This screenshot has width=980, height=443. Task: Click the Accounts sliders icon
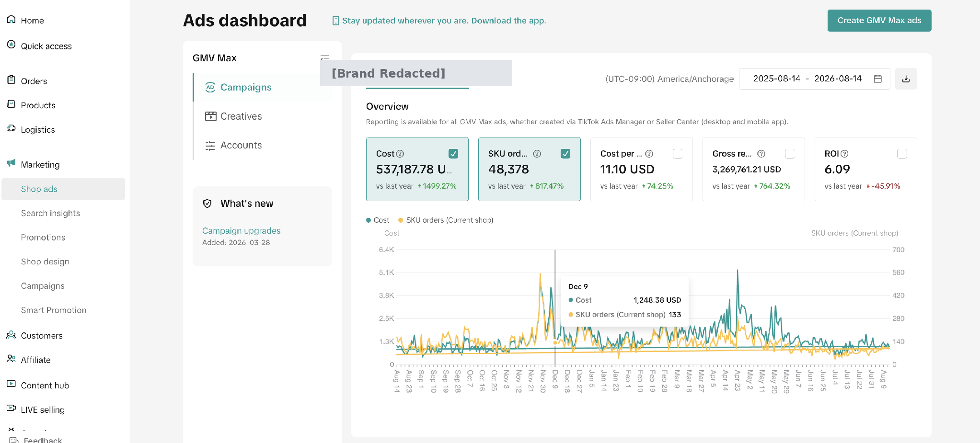(x=210, y=146)
